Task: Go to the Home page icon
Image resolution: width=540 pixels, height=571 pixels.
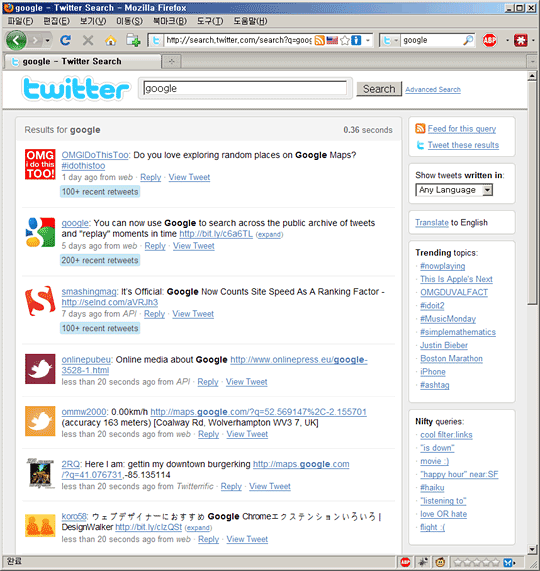Action: click(110, 40)
